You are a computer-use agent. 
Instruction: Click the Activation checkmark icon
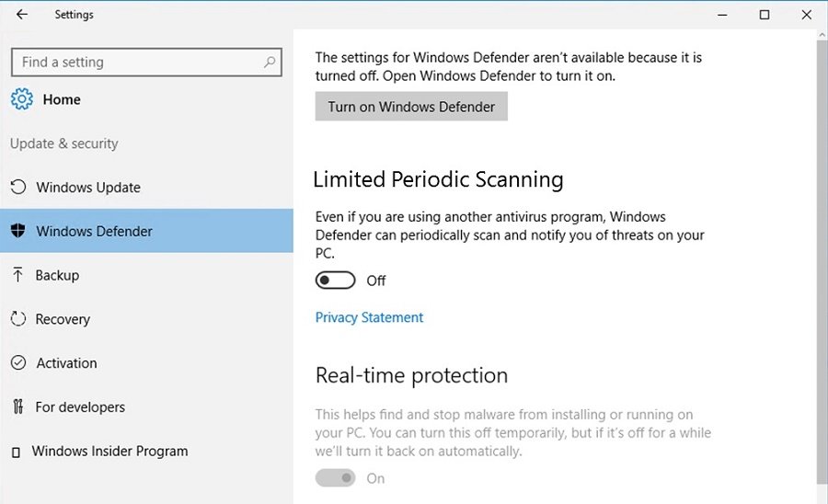point(18,362)
